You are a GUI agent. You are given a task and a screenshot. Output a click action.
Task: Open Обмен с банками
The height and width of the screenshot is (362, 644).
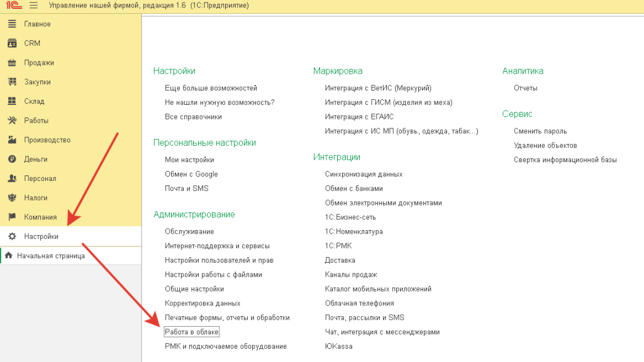pyautogui.click(x=353, y=189)
